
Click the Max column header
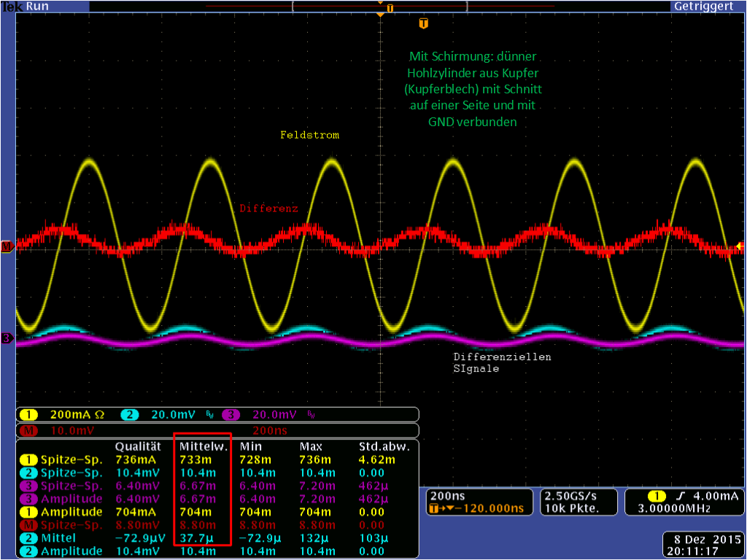pyautogui.click(x=311, y=447)
